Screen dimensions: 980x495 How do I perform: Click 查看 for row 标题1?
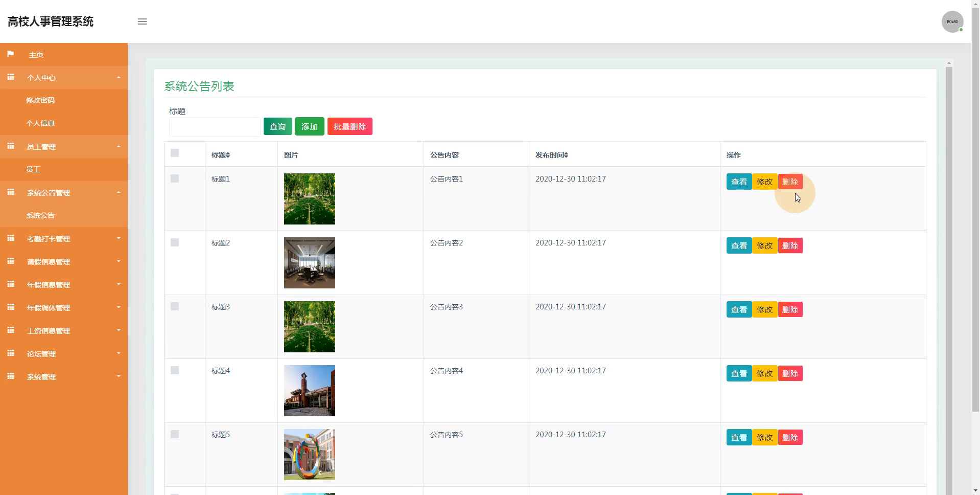[739, 182]
